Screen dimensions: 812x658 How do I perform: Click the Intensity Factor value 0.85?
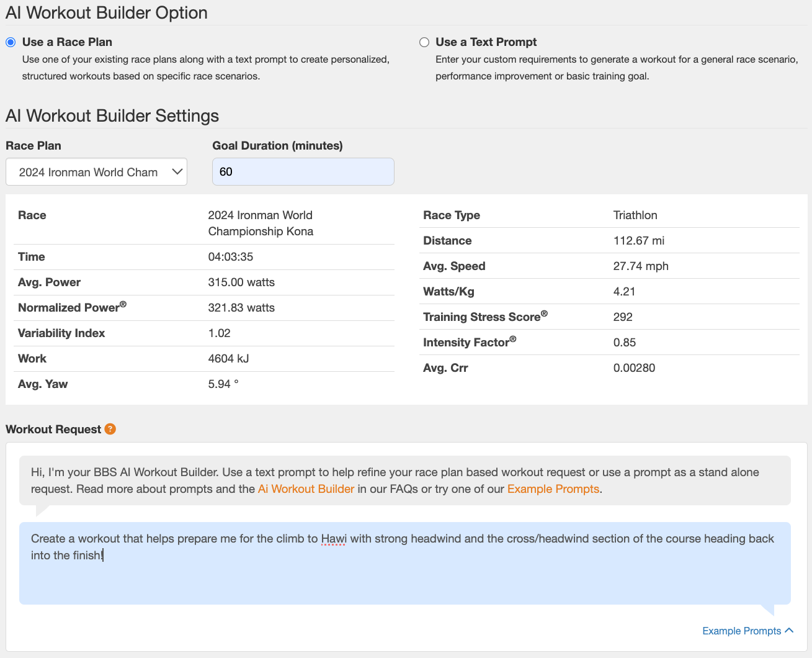coord(625,343)
